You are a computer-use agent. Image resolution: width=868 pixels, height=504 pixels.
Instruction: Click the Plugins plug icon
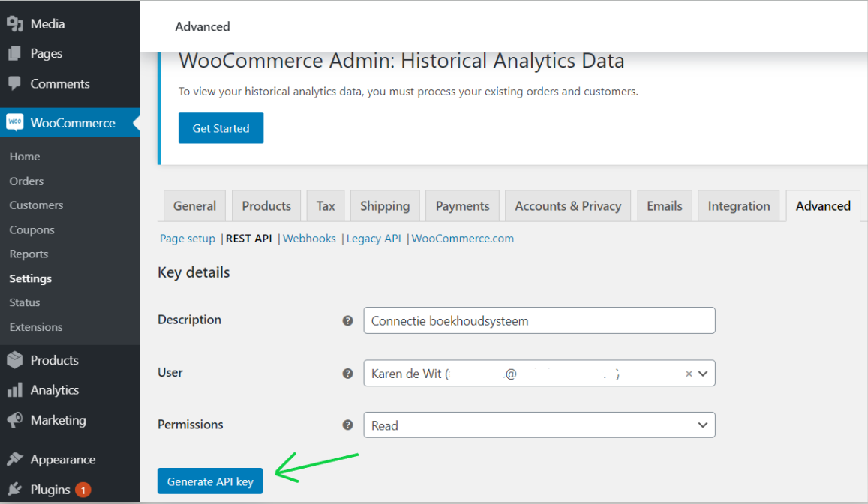(x=15, y=489)
